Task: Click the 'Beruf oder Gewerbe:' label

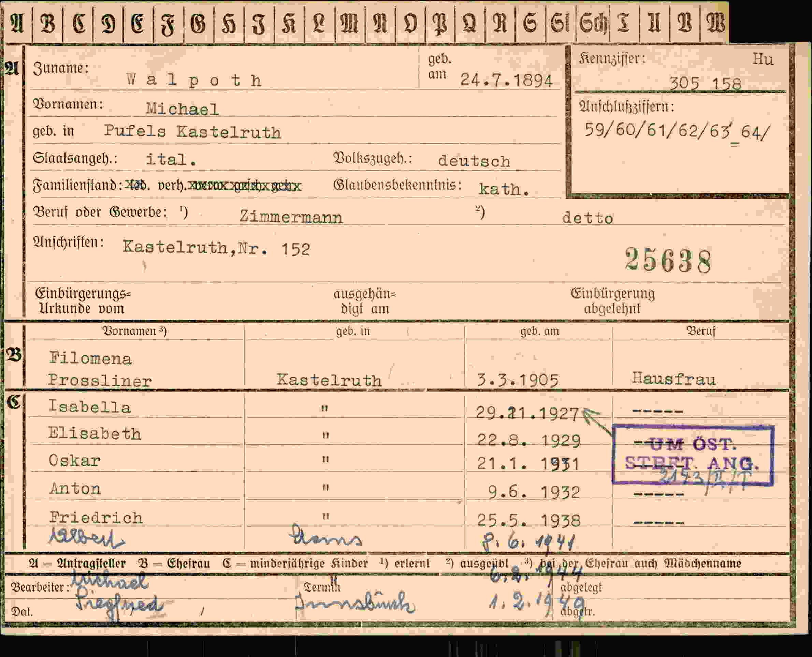Action: (x=100, y=212)
